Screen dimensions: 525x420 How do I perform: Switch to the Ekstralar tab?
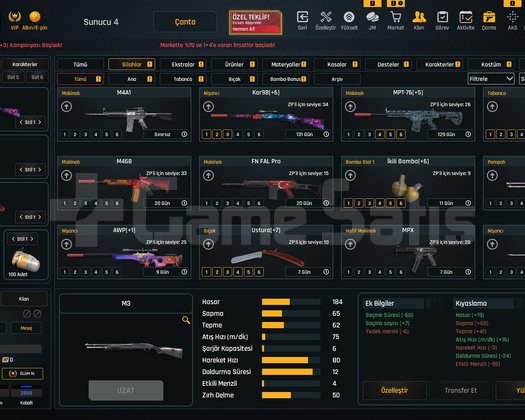[182, 64]
